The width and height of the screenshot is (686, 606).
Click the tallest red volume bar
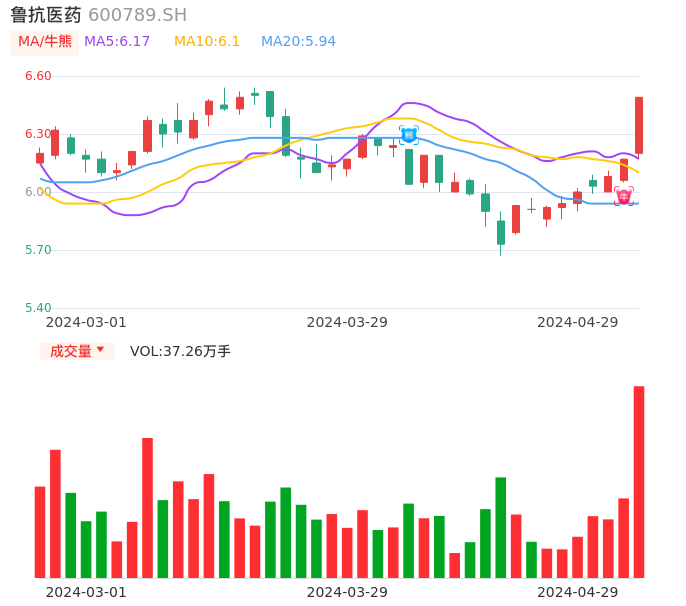pos(639,481)
